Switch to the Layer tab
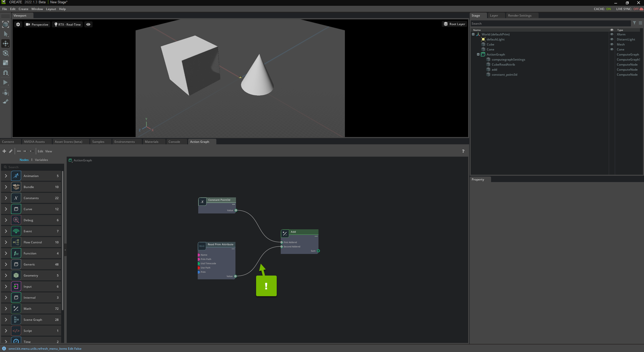 click(x=494, y=15)
